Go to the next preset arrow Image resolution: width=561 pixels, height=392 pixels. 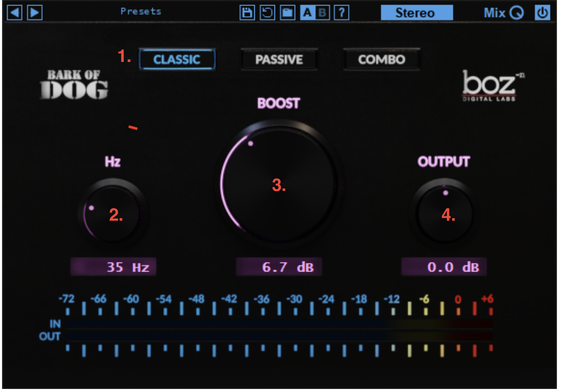(35, 13)
